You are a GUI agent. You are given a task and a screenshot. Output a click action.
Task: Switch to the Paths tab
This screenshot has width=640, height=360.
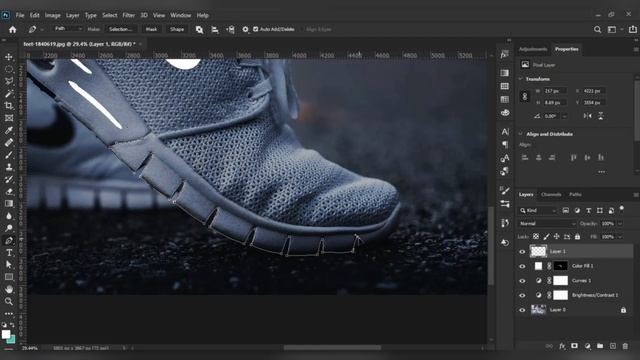point(575,195)
